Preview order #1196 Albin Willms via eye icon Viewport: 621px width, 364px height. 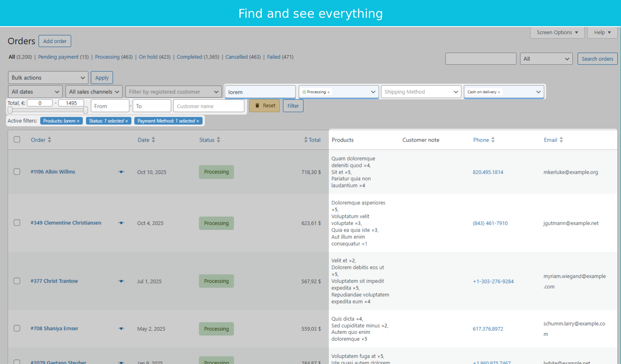pos(121,172)
